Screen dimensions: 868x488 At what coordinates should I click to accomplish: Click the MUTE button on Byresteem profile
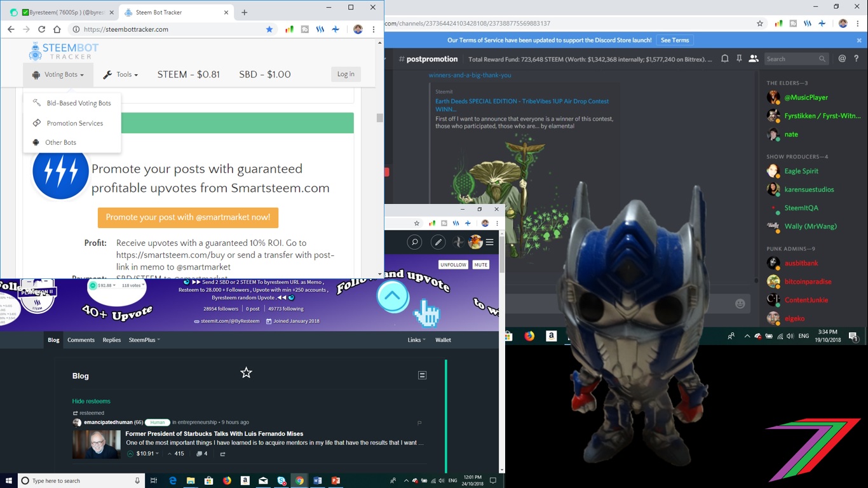pyautogui.click(x=480, y=264)
